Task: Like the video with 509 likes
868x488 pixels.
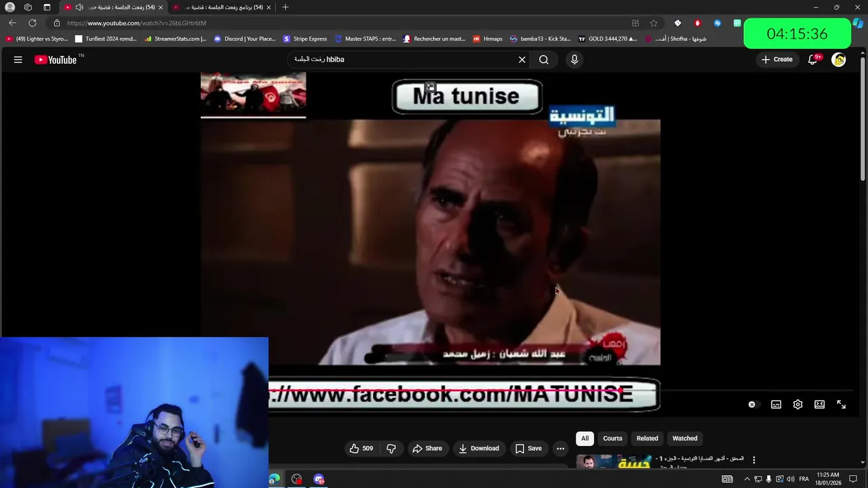Action: (361, 449)
